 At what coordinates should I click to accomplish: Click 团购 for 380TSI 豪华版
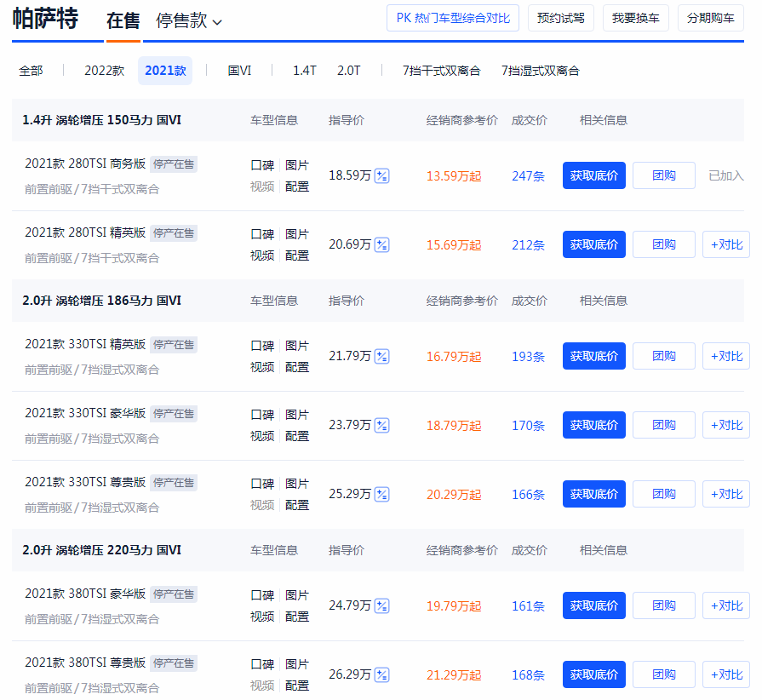click(664, 606)
